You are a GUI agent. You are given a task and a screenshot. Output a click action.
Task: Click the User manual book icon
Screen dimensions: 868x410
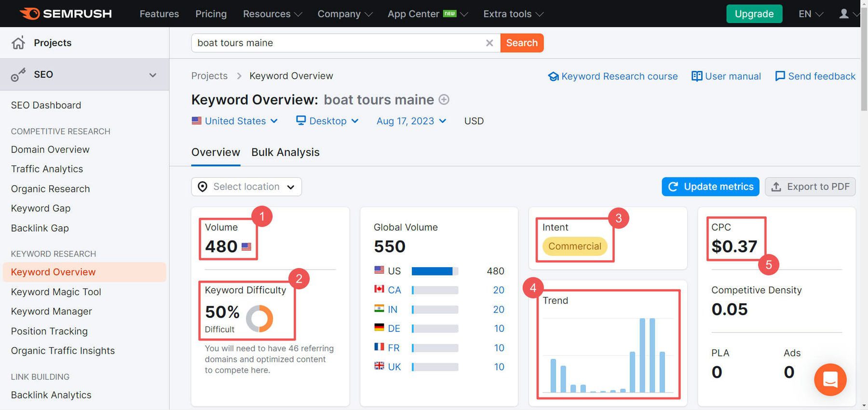pyautogui.click(x=696, y=76)
